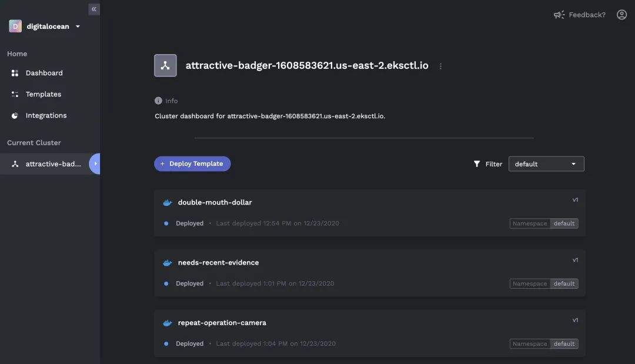Click the Deploy Template button
This screenshot has width=635, height=364.
(x=192, y=164)
